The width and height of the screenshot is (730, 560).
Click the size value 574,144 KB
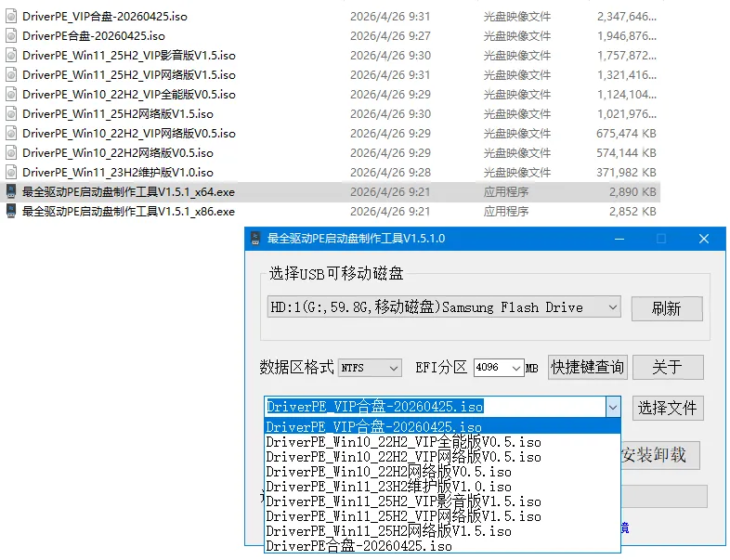coord(626,153)
